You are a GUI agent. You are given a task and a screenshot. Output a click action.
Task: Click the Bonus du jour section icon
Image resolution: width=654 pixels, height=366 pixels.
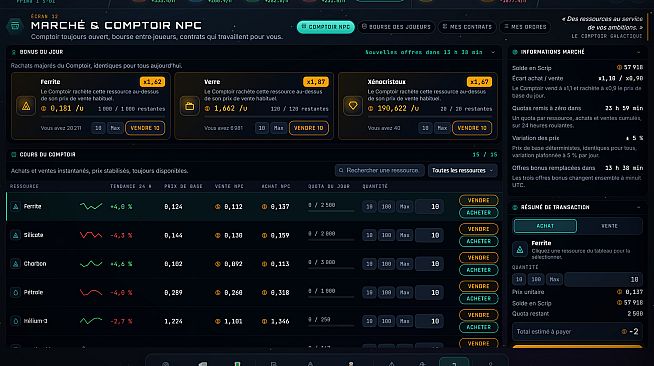pyautogui.click(x=13, y=52)
